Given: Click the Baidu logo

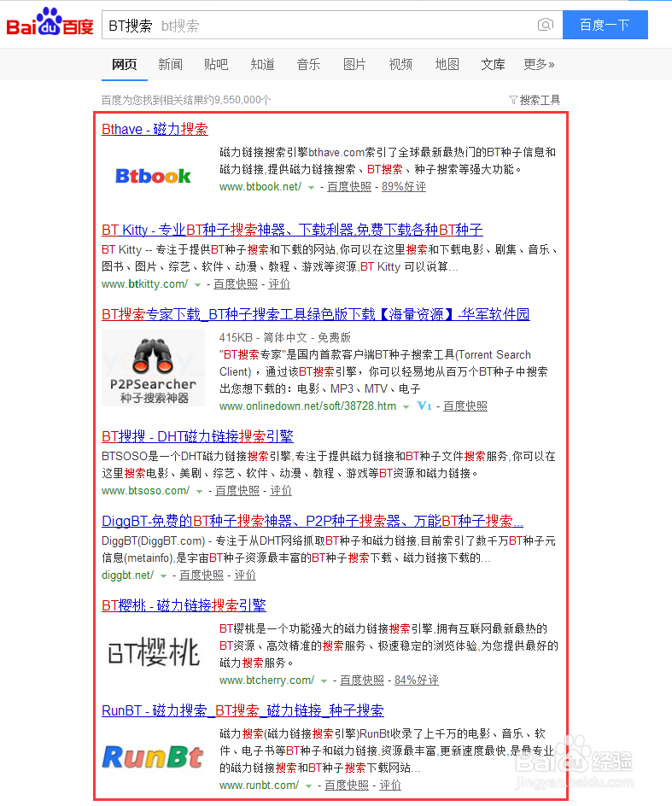Looking at the screenshot, I should [x=50, y=22].
